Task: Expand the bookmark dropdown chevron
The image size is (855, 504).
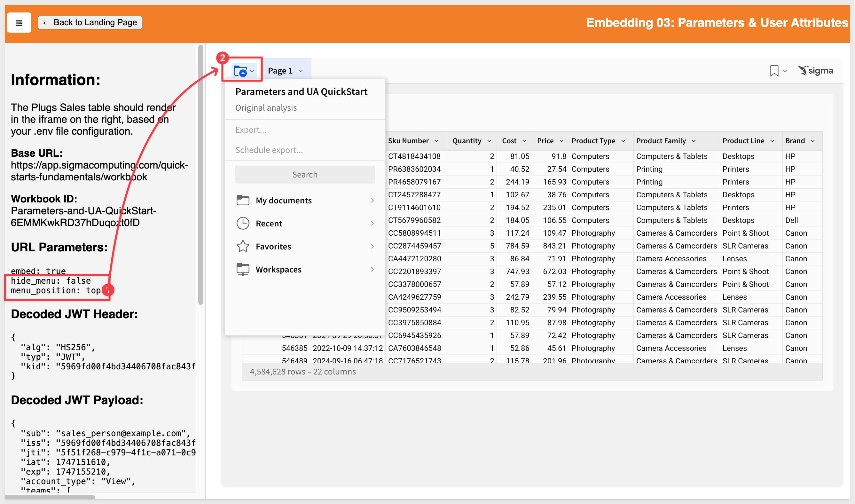Action: 785,71
